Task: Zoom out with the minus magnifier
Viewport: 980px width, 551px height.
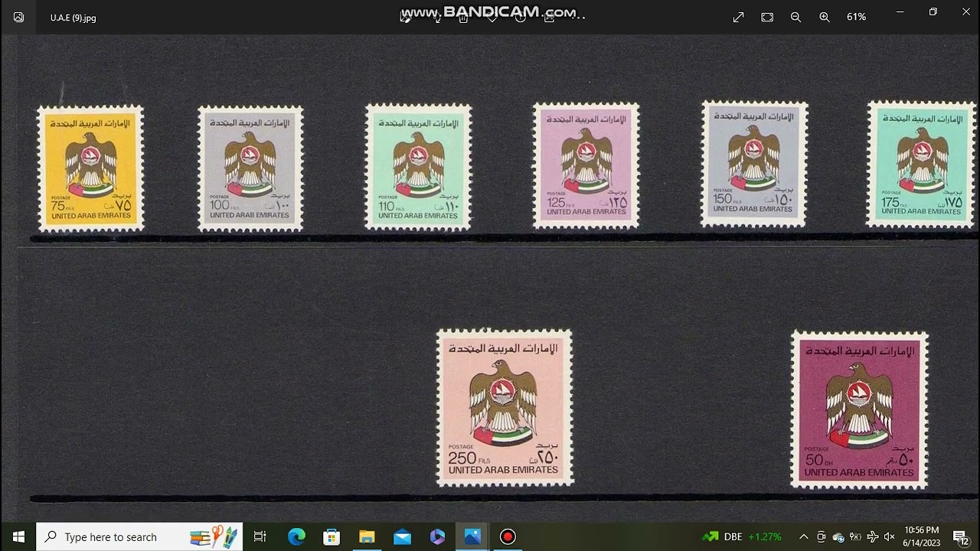Action: coord(796,17)
